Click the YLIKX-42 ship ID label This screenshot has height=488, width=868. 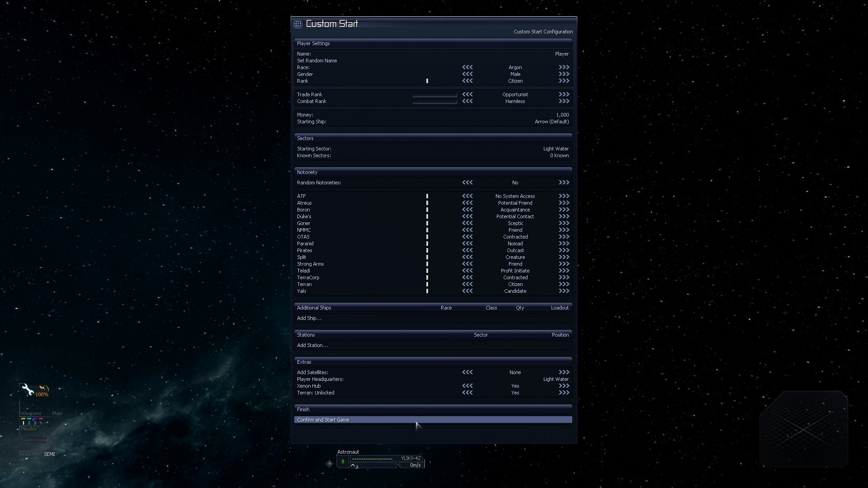click(x=410, y=458)
